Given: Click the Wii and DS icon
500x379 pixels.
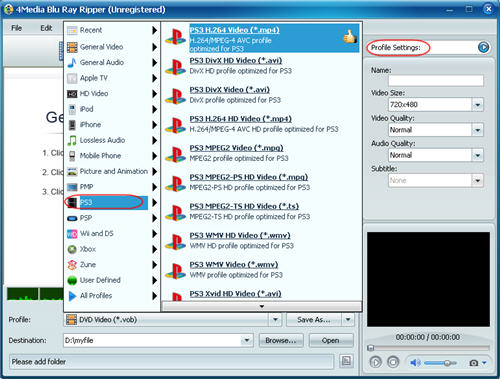Looking at the screenshot, I should [x=72, y=234].
